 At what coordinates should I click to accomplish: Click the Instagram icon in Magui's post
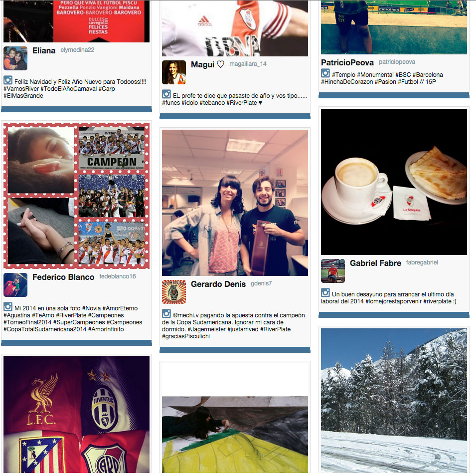(166, 94)
